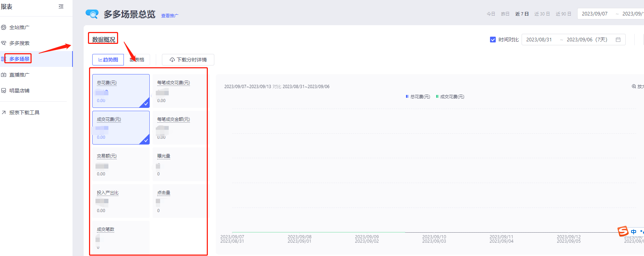Click the 数据概况 section heading
Viewport: 644px width, 256px height.
pyautogui.click(x=103, y=40)
